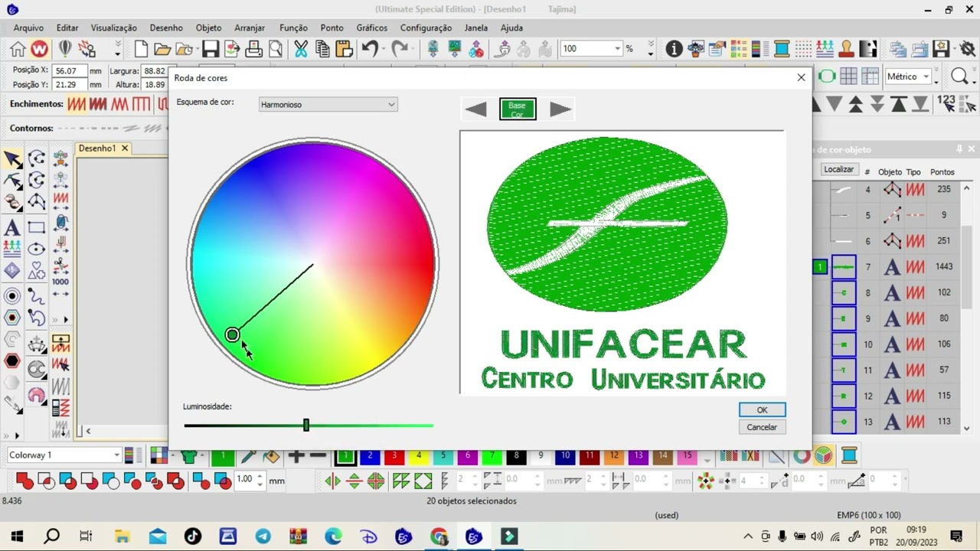This screenshot has height=551, width=980.
Task: Click the color wheel icon in palette bar
Action: (x=822, y=456)
